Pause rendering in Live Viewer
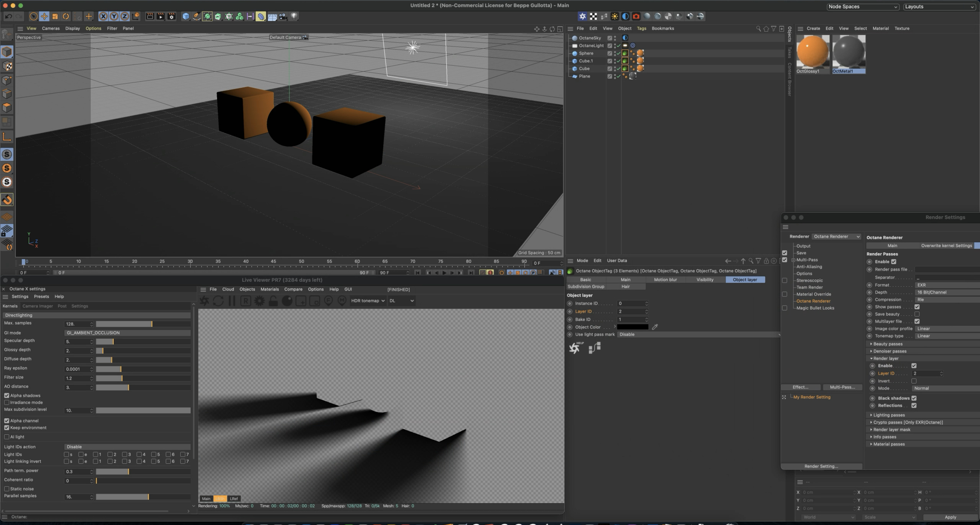The width and height of the screenshot is (980, 525). point(232,301)
